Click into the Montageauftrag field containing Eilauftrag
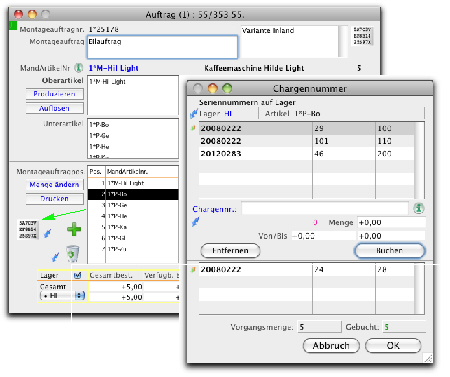The image size is (450, 377). (162, 47)
